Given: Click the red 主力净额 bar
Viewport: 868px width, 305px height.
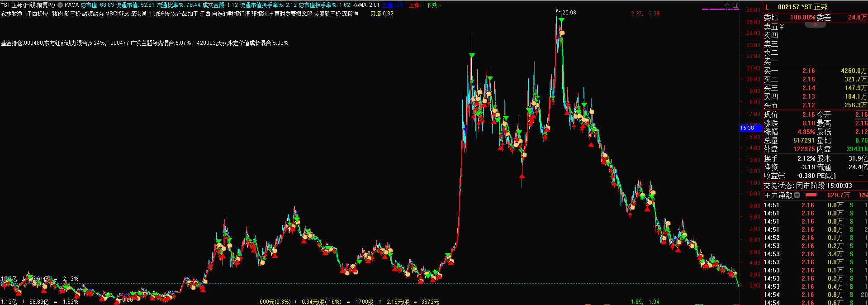Looking at the screenshot, I should click(x=811, y=195).
